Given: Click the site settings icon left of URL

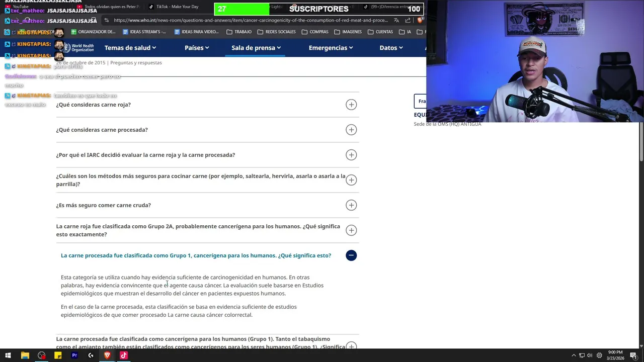Looking at the screenshot, I should coord(106,20).
